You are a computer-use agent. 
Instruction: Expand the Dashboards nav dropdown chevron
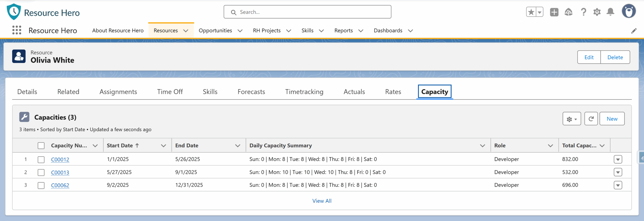[411, 31]
